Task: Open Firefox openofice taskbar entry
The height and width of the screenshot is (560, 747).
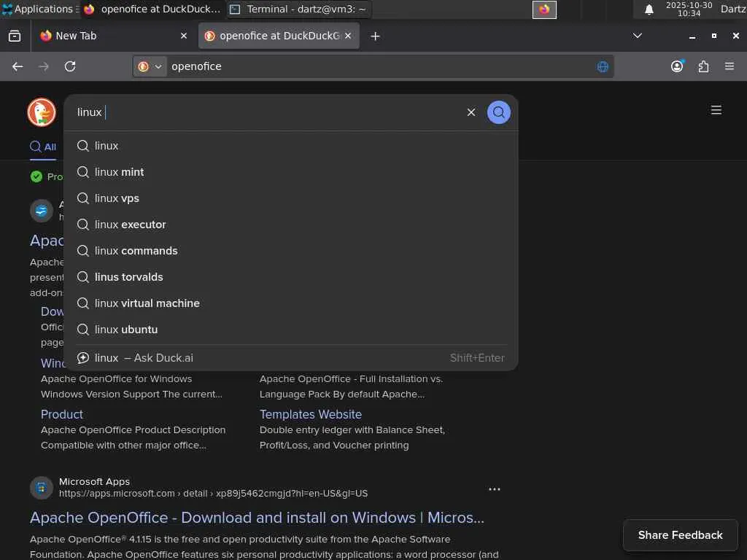Action: (x=152, y=9)
